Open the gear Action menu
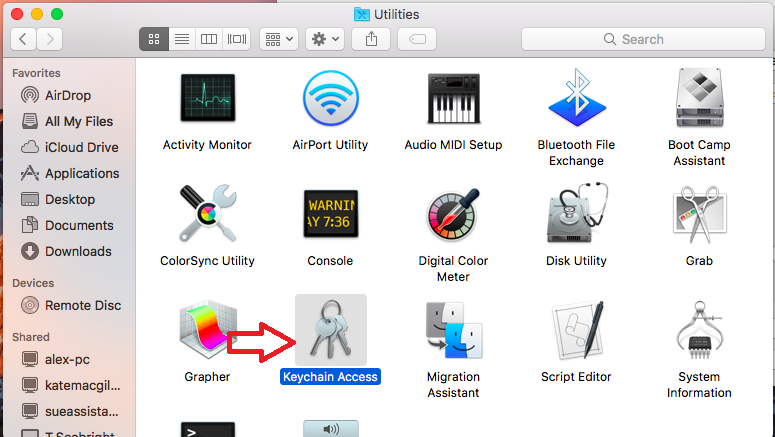The image size is (775, 437). [325, 39]
